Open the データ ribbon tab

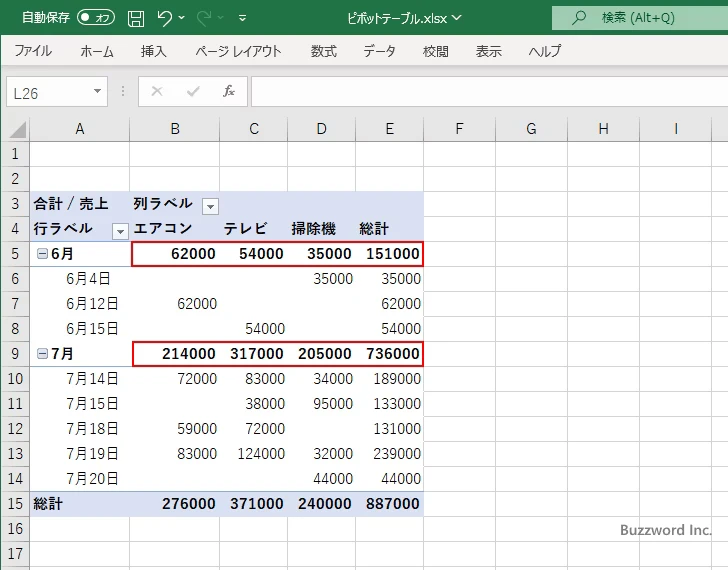pyautogui.click(x=379, y=51)
